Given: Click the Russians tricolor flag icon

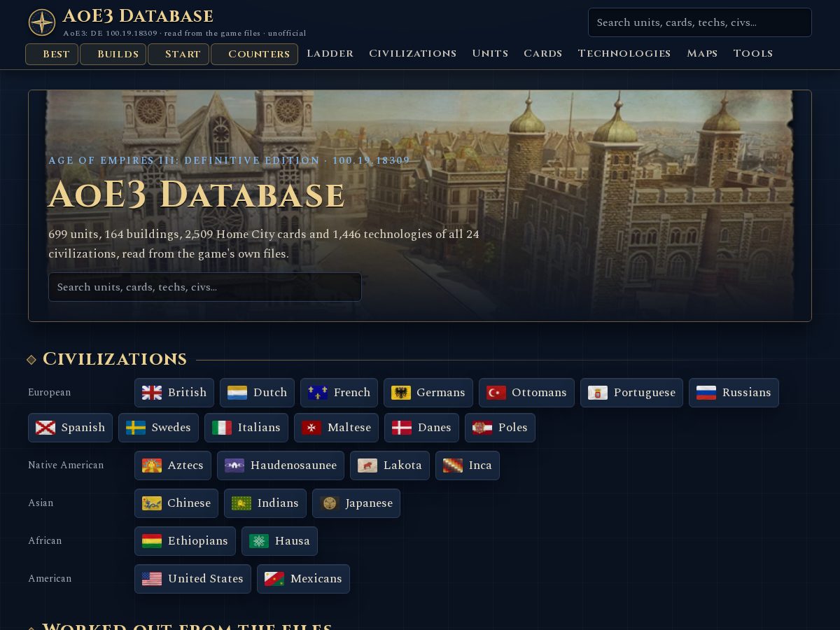Looking at the screenshot, I should click(706, 393).
